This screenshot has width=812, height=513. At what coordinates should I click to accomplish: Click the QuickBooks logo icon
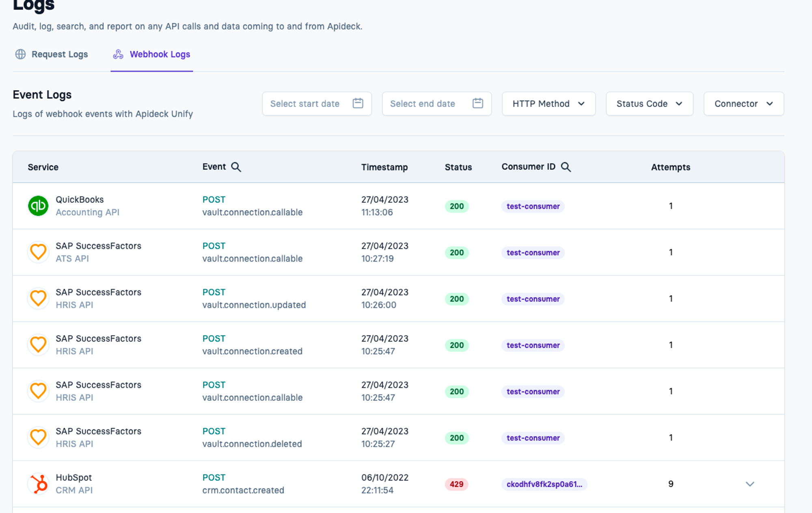click(38, 206)
